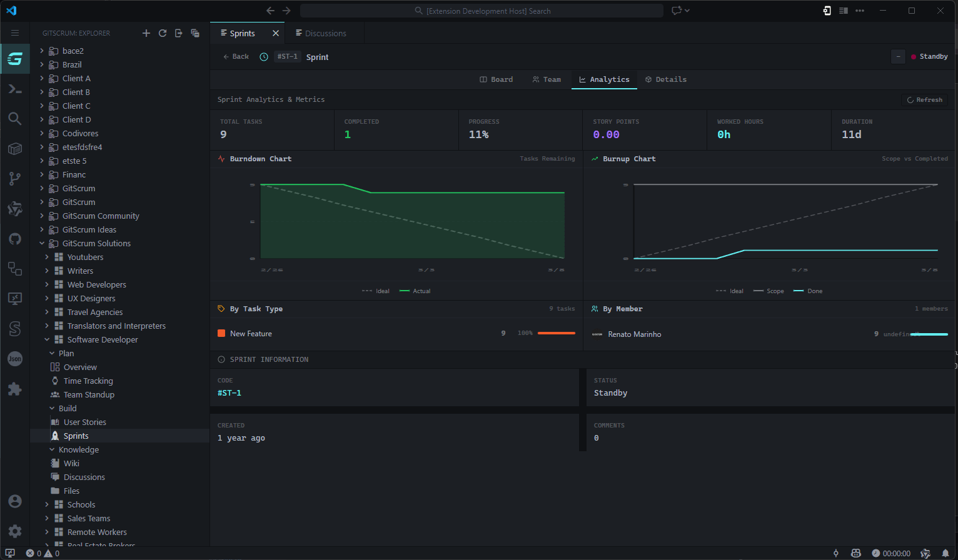This screenshot has height=560, width=958.
Task: Open the GitScrum view in activity bar
Action: (15, 59)
